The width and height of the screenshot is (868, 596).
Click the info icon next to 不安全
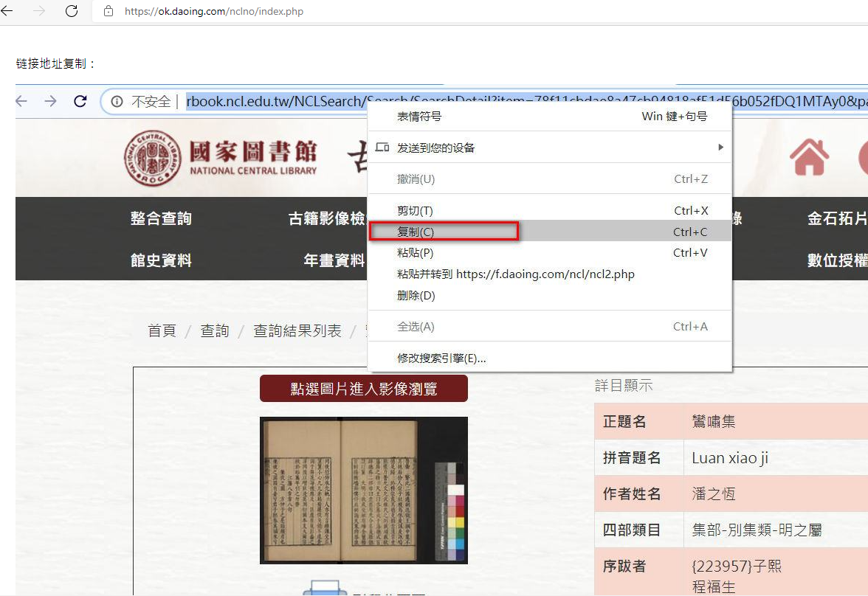(117, 101)
